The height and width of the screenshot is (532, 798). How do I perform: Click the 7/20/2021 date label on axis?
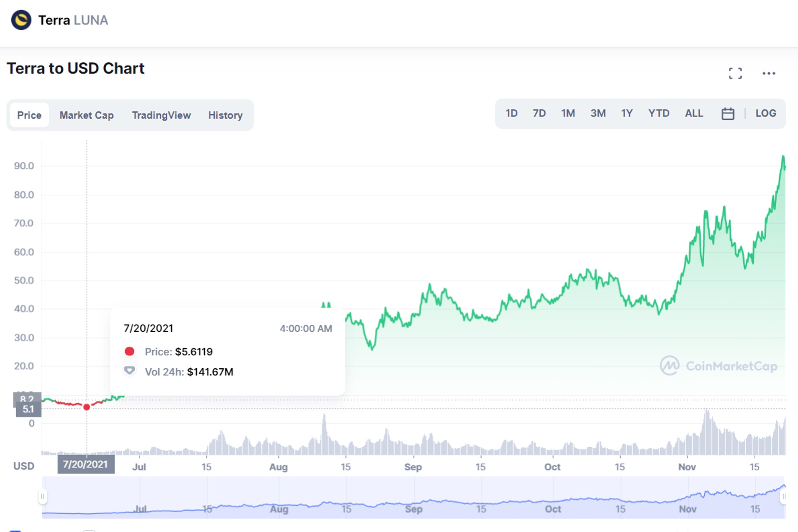point(86,464)
